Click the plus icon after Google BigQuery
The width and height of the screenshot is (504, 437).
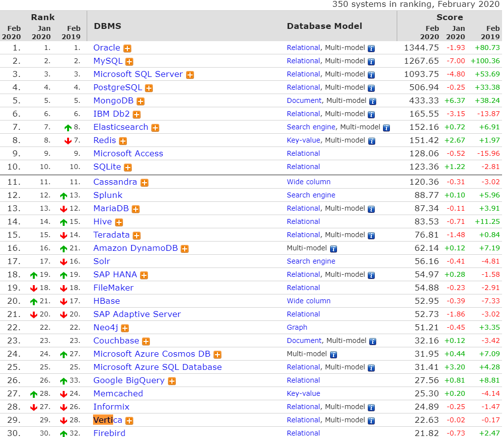point(172,381)
